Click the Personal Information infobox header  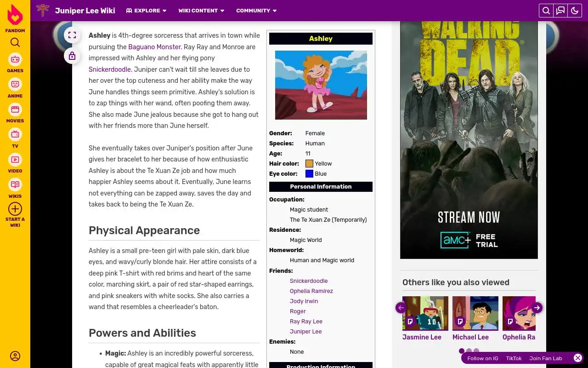tap(321, 187)
